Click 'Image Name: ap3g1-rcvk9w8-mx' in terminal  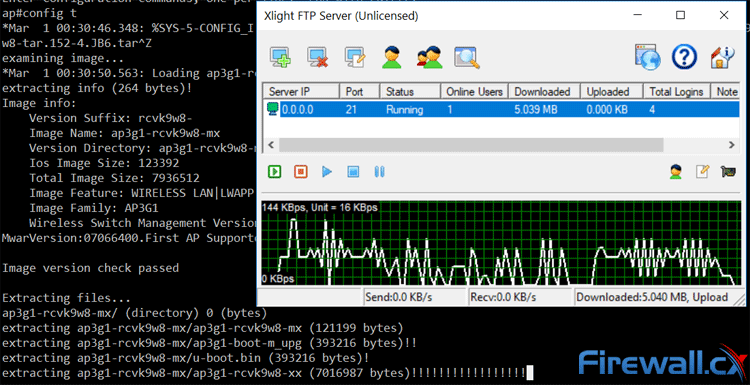point(125,133)
